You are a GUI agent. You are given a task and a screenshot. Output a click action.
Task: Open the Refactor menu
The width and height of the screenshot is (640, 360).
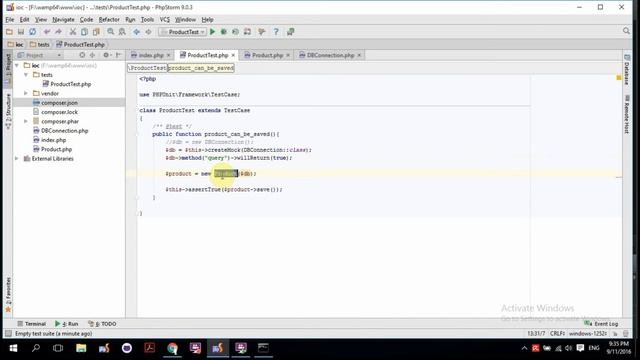coord(109,20)
